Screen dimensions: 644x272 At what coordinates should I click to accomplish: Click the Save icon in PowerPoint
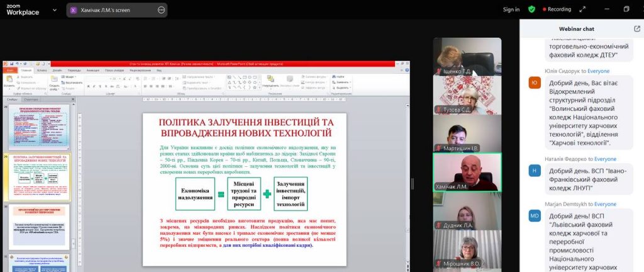(10, 64)
